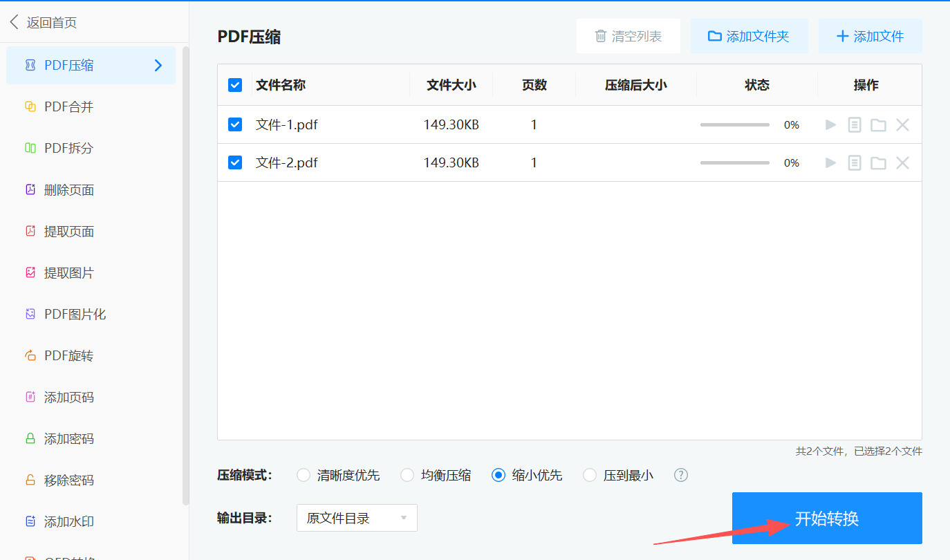Click the 0% status value for 文件-2.pdf

(x=792, y=163)
